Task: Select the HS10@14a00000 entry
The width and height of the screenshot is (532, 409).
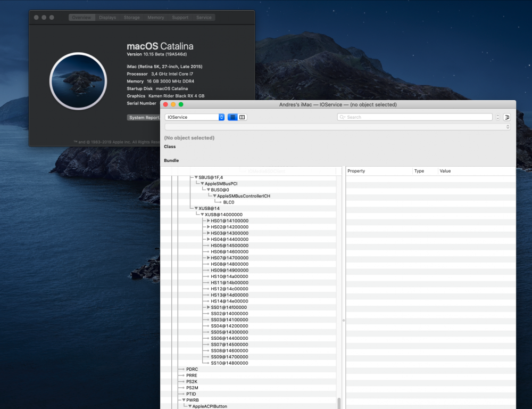Action: [x=229, y=276]
